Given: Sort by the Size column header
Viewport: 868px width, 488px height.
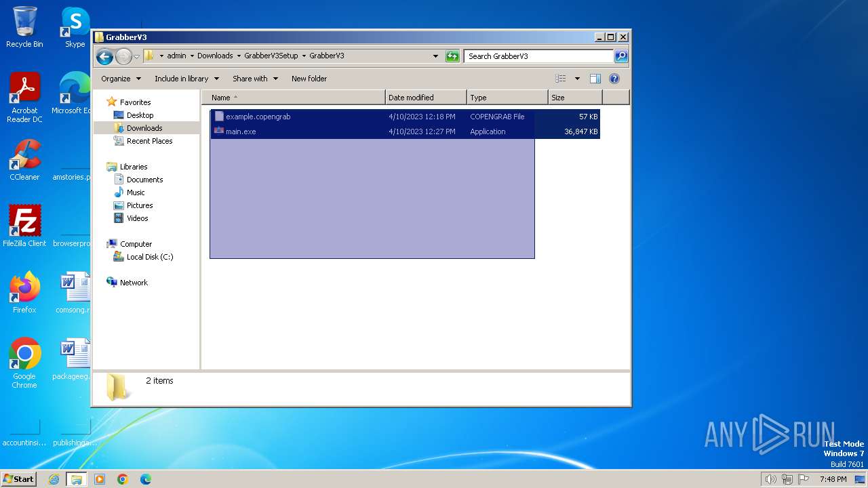Looking at the screenshot, I should point(575,98).
